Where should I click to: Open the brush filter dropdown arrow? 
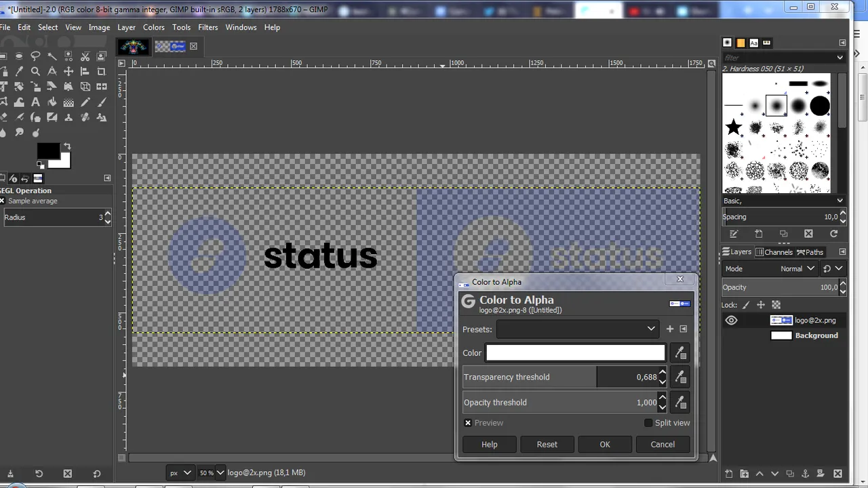pos(840,58)
